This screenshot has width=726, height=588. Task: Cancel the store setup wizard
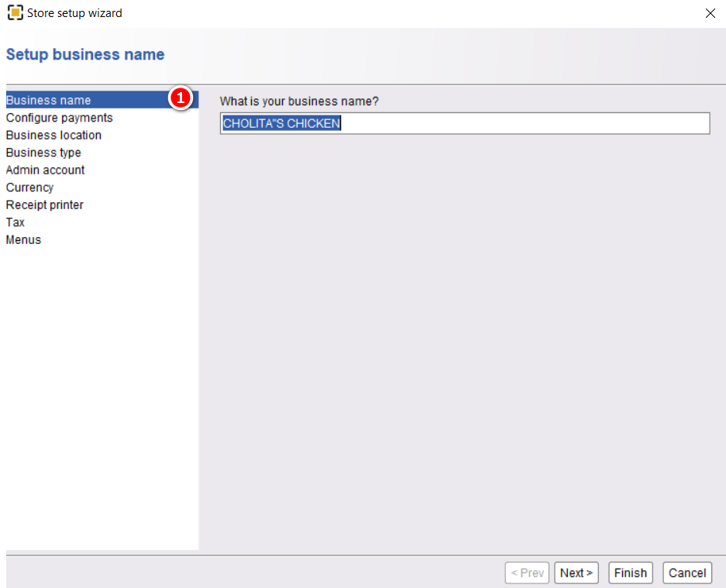(x=687, y=573)
